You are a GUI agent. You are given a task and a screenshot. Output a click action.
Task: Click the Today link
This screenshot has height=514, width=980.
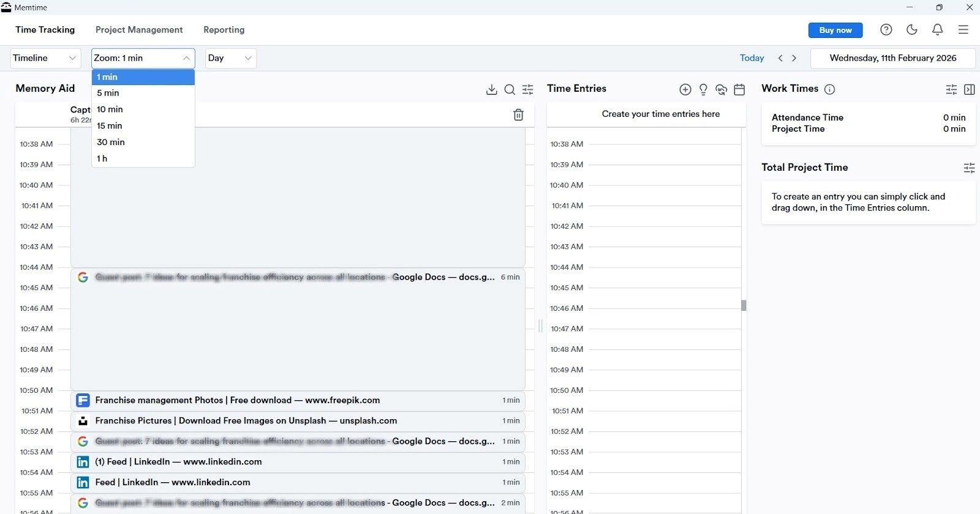[x=752, y=58]
